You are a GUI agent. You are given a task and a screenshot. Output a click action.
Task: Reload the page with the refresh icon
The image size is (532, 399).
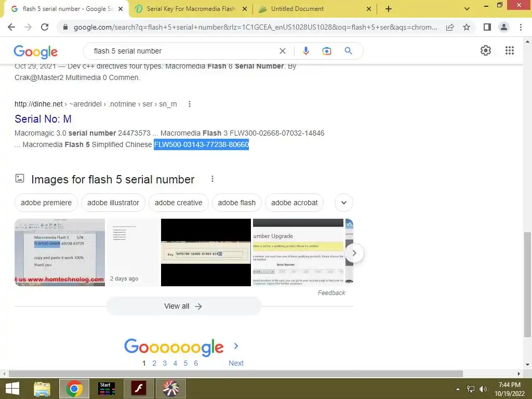pyautogui.click(x=45, y=27)
